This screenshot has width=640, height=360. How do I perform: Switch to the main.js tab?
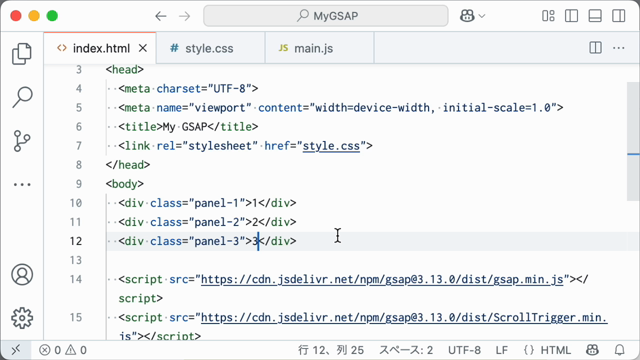[x=320, y=48]
